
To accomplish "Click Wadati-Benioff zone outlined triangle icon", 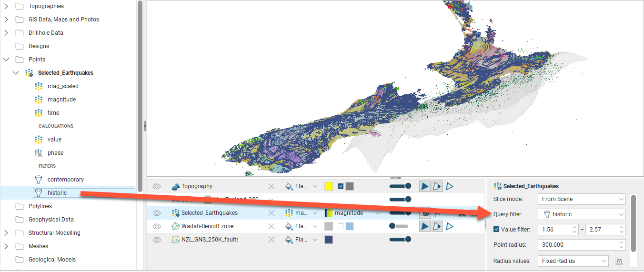I will coord(449,226).
